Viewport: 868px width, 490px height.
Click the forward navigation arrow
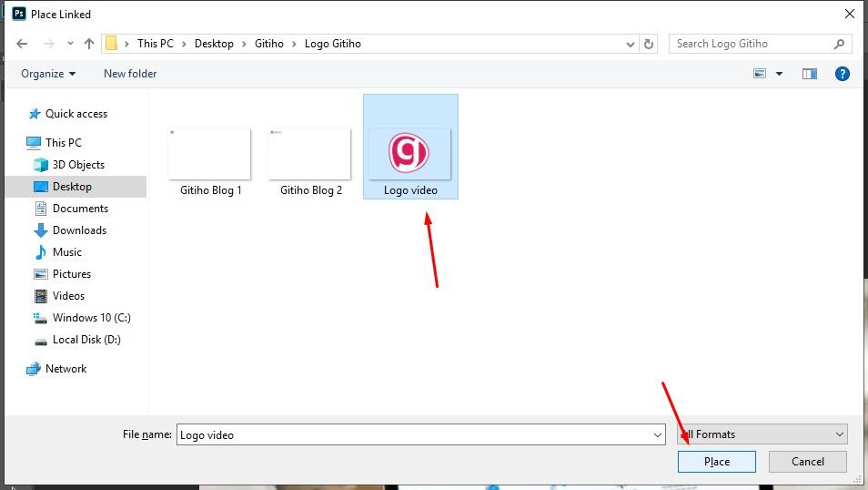pos(49,44)
